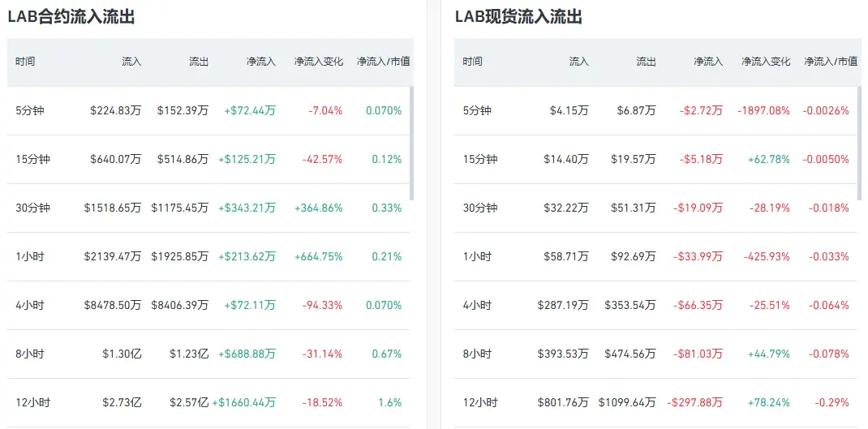Click net inflow -$33.99万
This screenshot has width=868, height=429.
click(x=698, y=257)
